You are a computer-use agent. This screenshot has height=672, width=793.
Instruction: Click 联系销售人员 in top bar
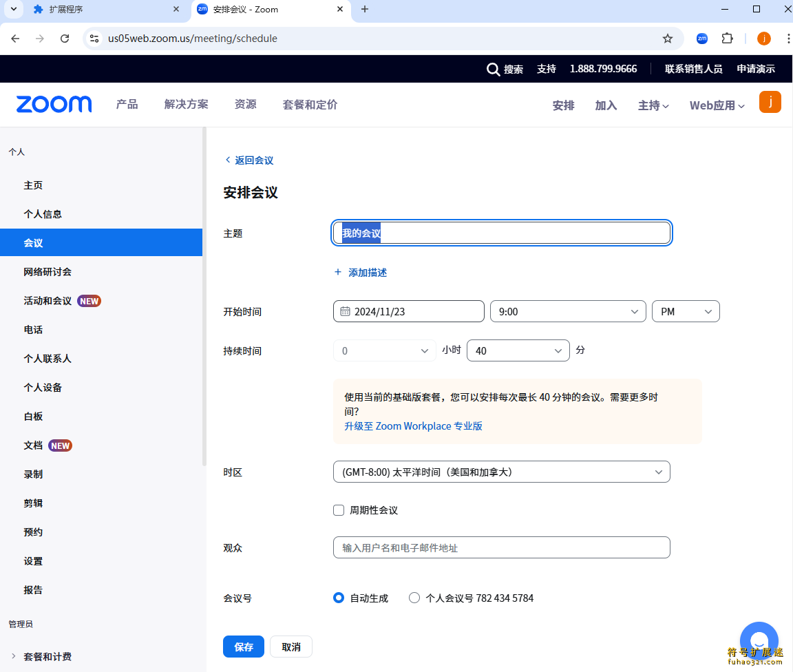coord(693,69)
